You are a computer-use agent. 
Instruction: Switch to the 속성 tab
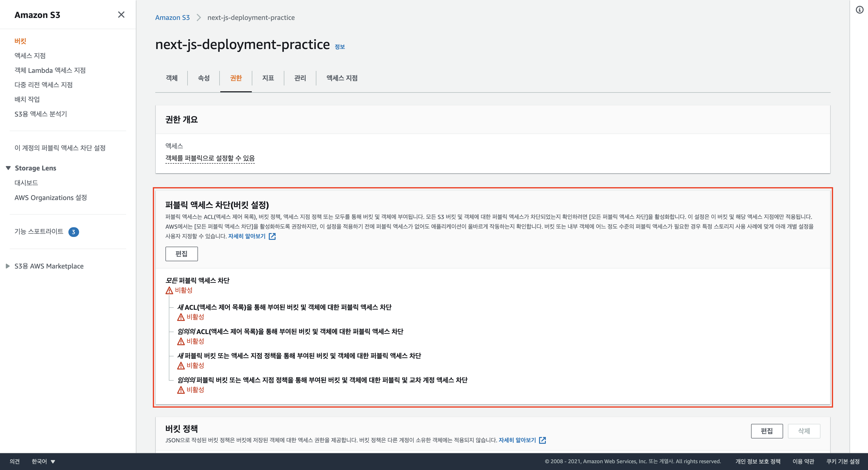click(204, 78)
